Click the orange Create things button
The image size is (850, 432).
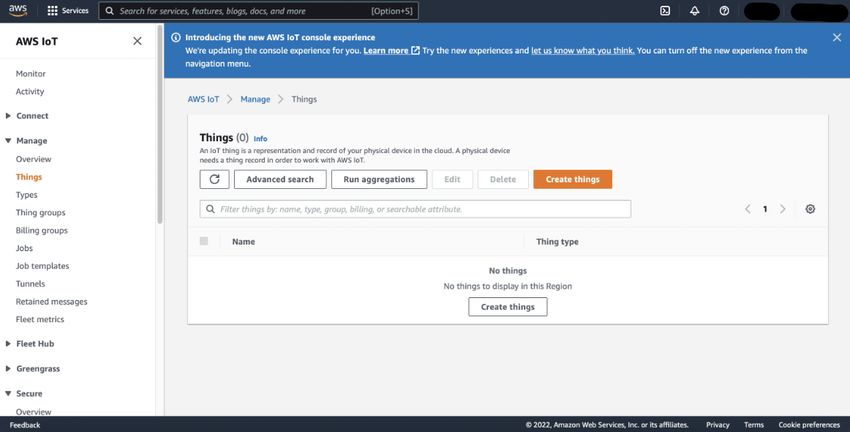tap(572, 179)
